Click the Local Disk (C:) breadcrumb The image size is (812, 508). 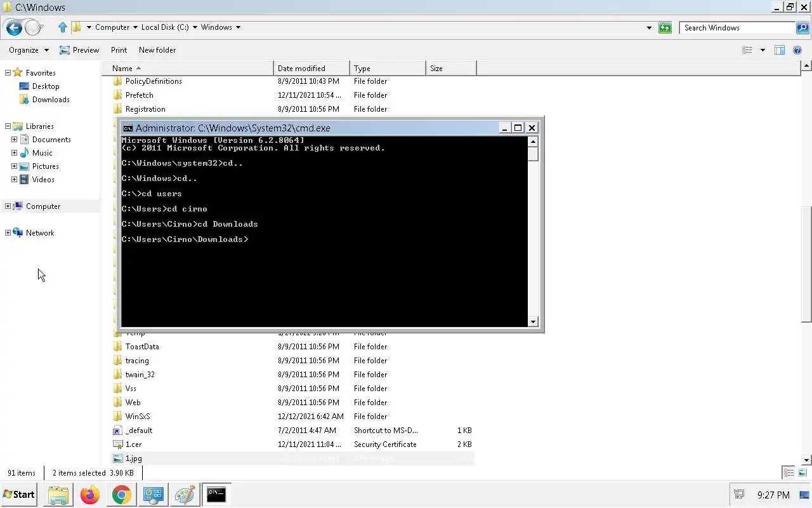point(165,27)
